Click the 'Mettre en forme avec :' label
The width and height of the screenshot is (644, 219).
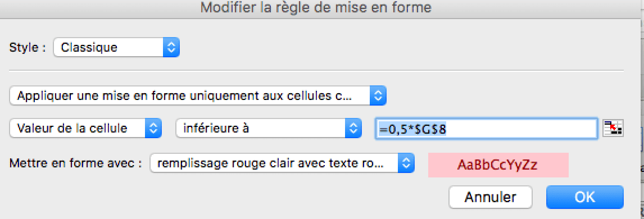coord(76,164)
